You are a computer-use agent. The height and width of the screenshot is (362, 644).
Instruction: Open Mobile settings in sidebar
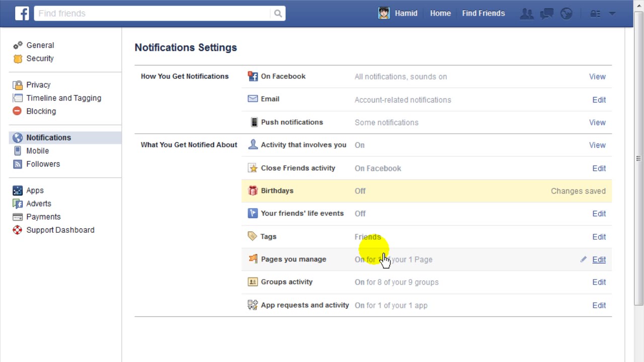38,151
